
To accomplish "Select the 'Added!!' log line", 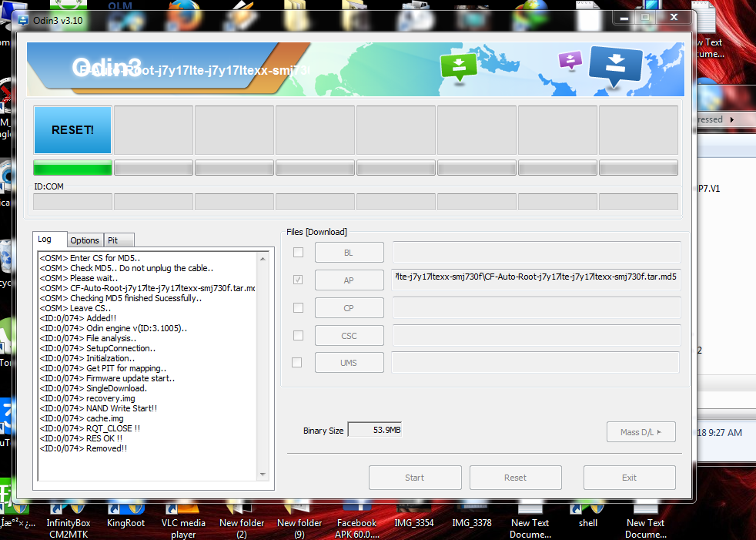I will (78, 318).
